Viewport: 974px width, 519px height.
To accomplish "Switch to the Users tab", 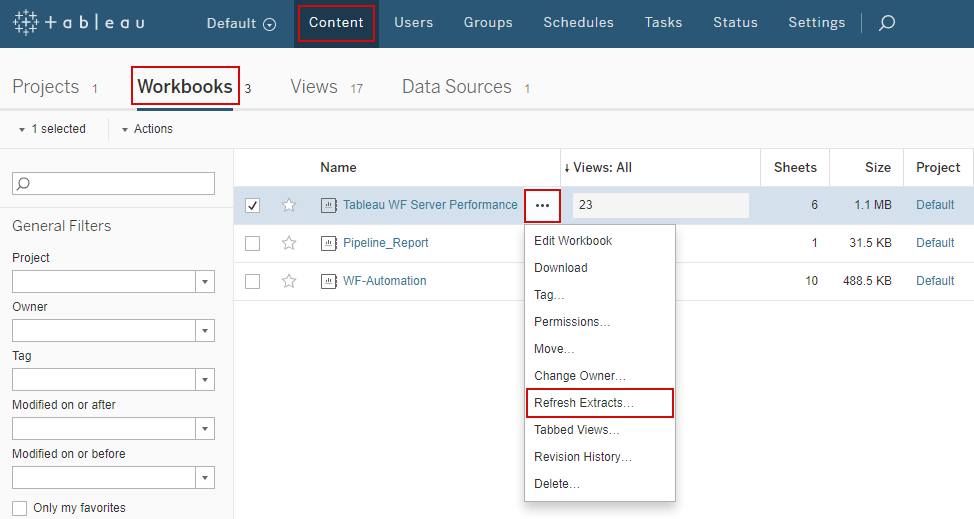I will (x=414, y=23).
